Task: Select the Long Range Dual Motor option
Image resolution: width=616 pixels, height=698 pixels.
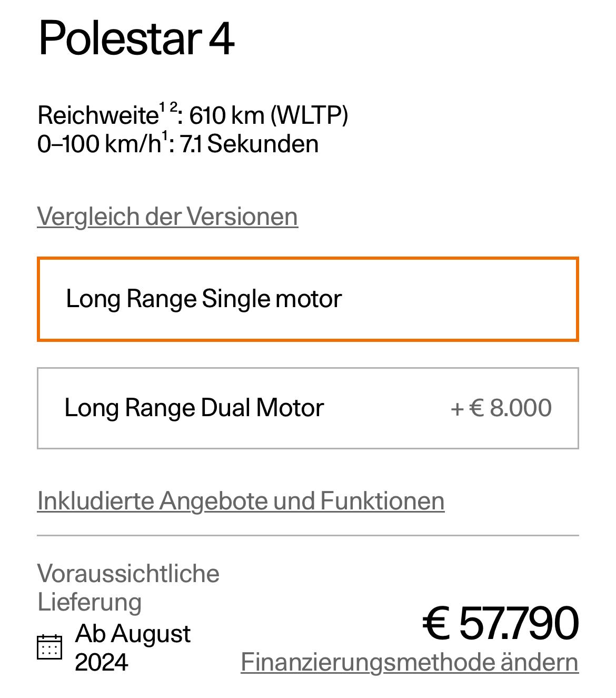Action: click(x=308, y=408)
